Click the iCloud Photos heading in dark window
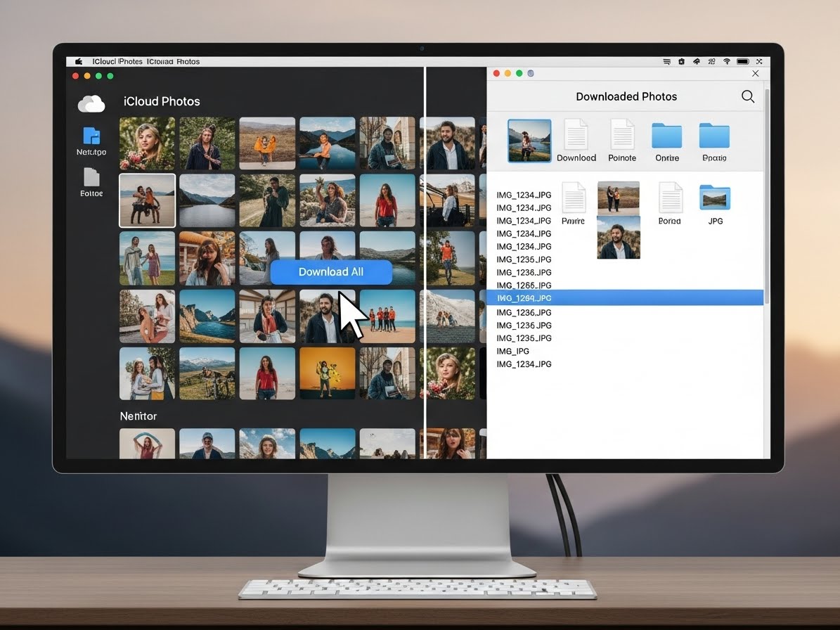Image resolution: width=840 pixels, height=630 pixels. pyautogui.click(x=162, y=101)
